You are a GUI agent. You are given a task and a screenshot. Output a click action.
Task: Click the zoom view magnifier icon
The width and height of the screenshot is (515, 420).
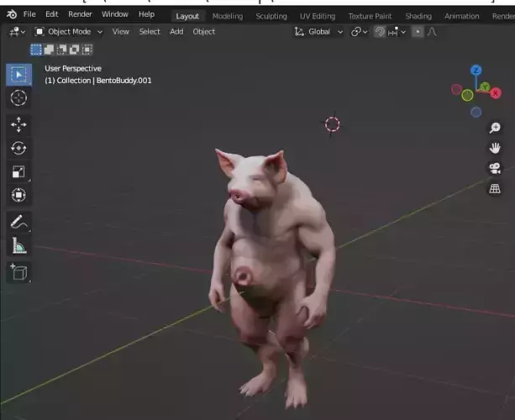(x=495, y=128)
